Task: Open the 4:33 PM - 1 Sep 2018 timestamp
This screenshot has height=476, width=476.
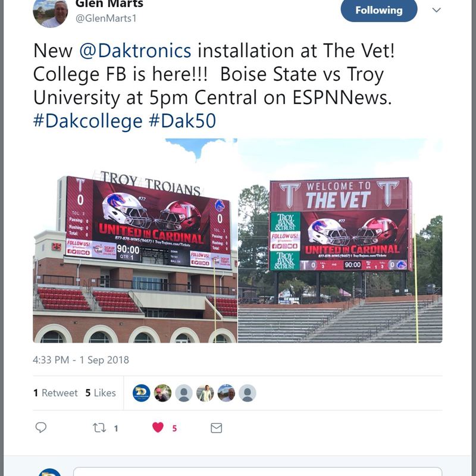Action: tap(81, 360)
